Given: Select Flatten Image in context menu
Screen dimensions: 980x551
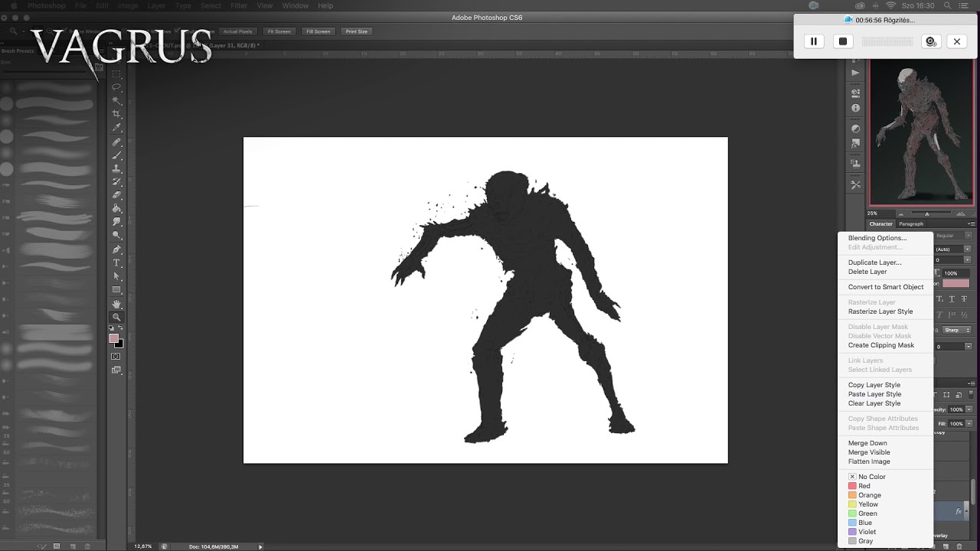Looking at the screenshot, I should (x=869, y=461).
